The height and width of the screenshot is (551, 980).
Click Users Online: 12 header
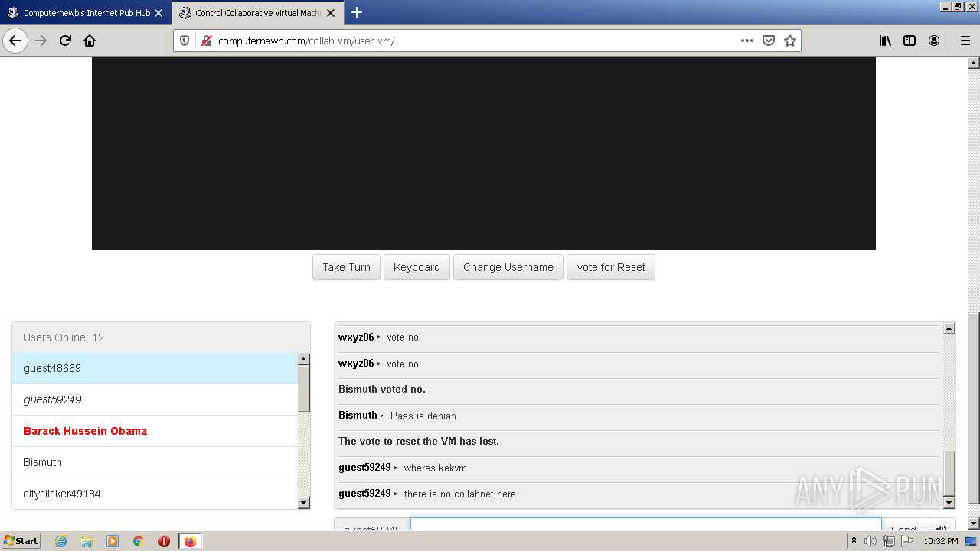pyautogui.click(x=161, y=337)
